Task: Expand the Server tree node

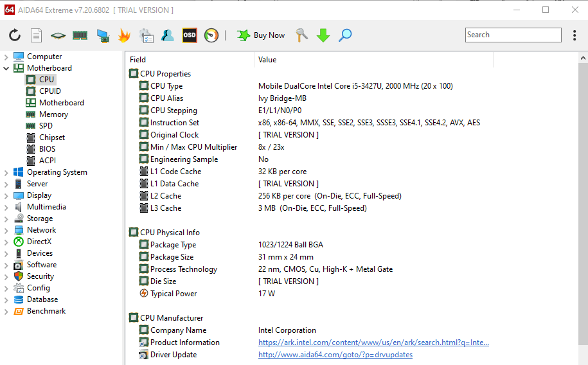Action: click(6, 184)
